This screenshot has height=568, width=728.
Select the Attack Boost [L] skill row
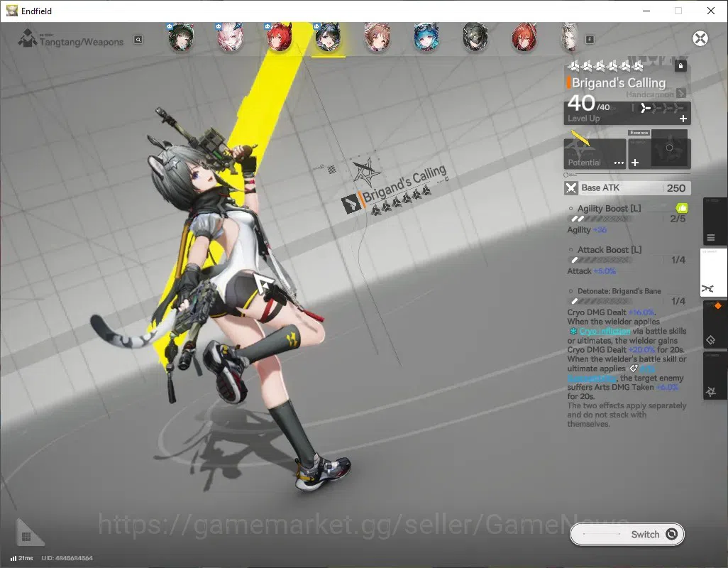click(627, 260)
